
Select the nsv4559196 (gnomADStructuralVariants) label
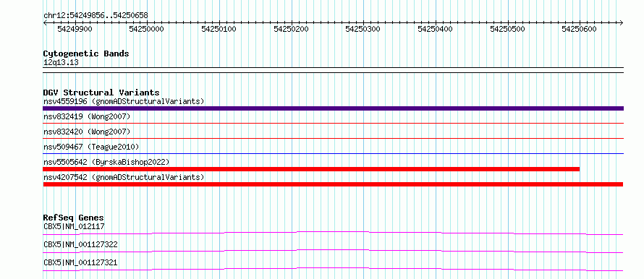124,101
